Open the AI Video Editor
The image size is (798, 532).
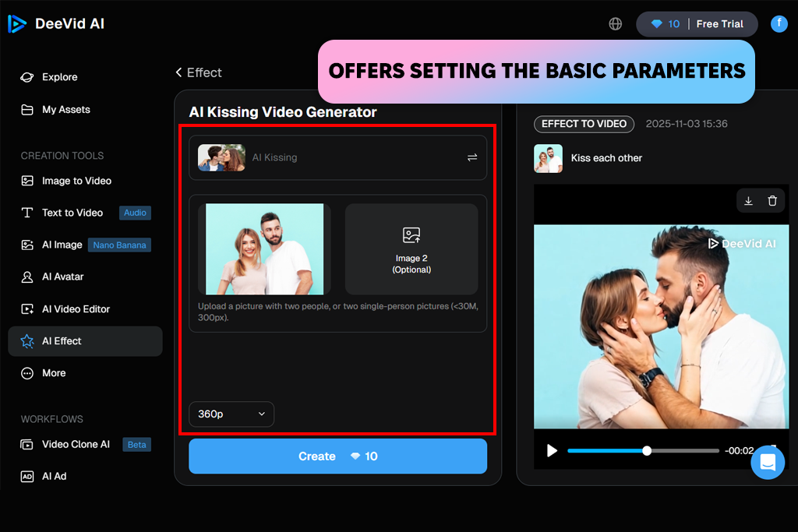[x=76, y=309]
